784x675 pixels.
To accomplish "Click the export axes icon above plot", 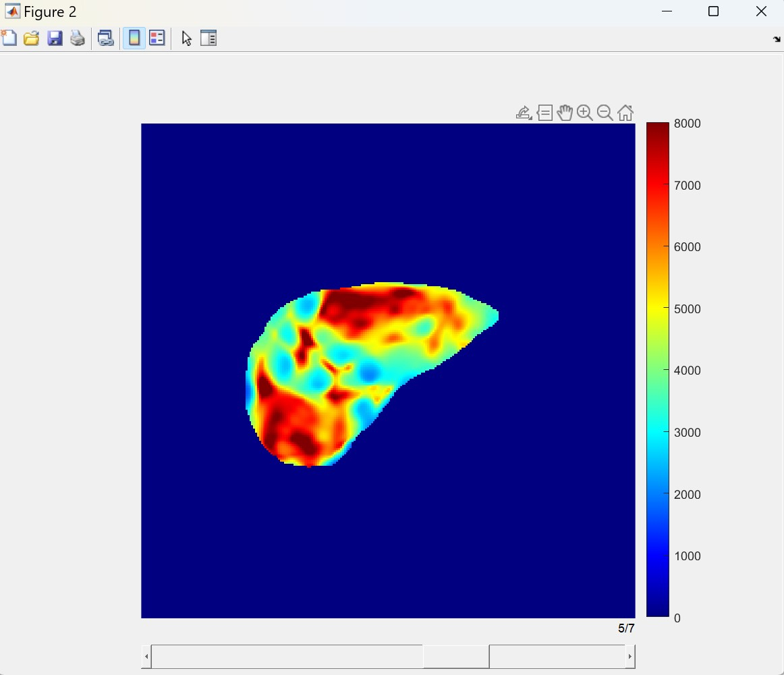I will click(524, 113).
